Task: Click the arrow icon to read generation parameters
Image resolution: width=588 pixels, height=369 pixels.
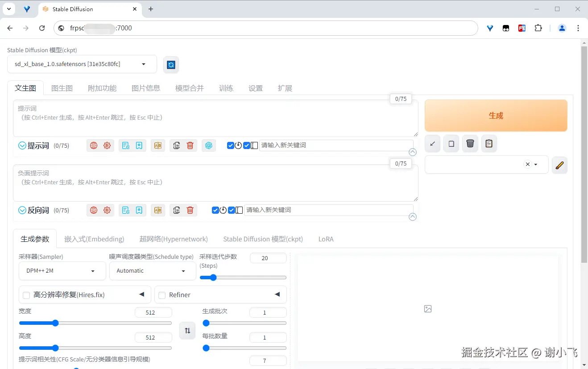Action: [432, 144]
